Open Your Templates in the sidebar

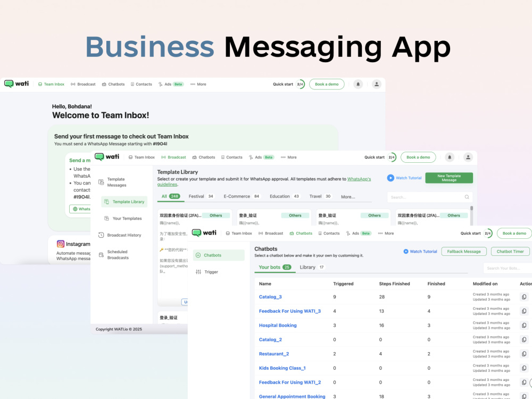click(123, 219)
